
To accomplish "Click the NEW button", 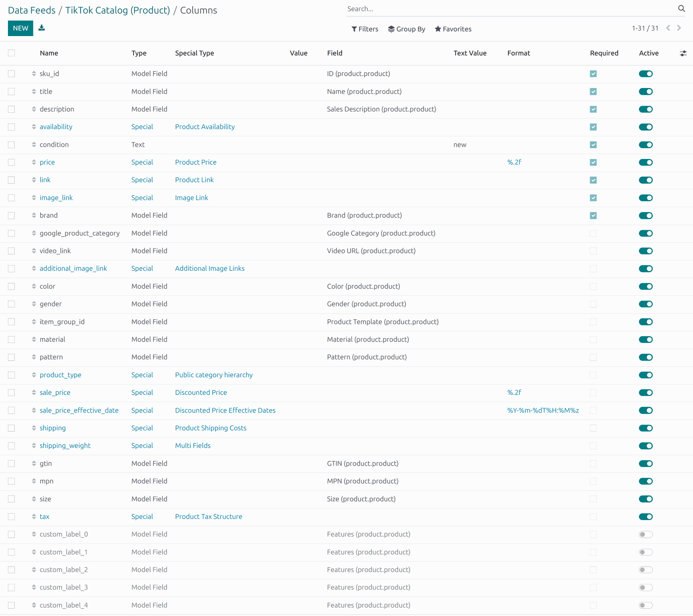I will [21, 28].
